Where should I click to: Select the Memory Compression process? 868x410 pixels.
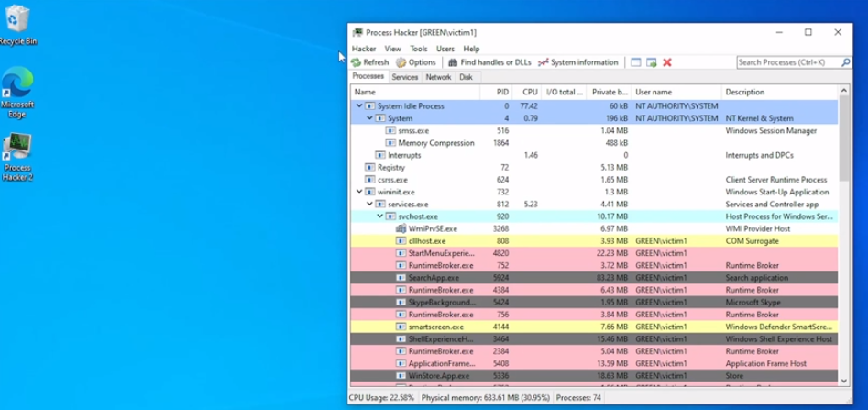[x=595, y=143]
